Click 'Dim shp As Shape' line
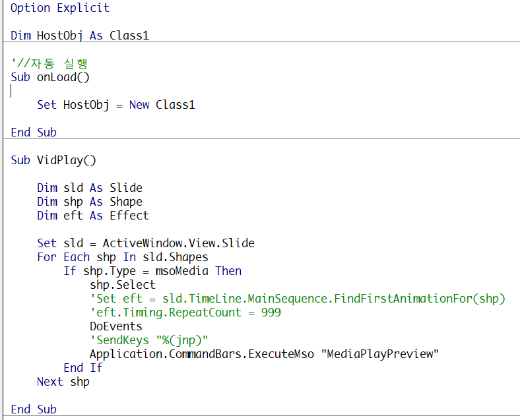520x420 pixels. (x=90, y=202)
